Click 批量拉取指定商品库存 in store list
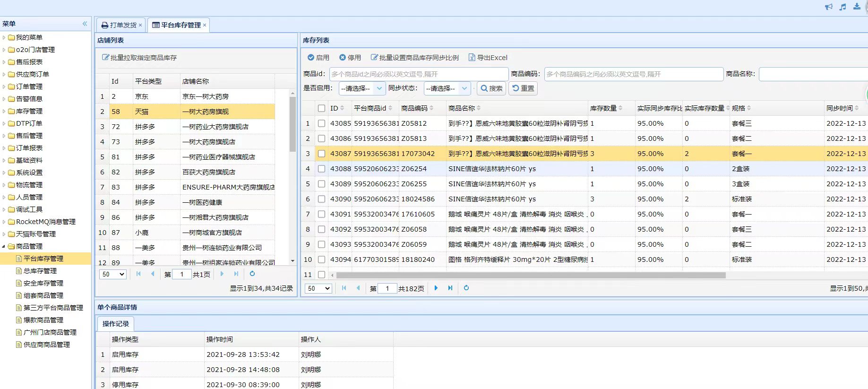868x389 pixels. (139, 58)
